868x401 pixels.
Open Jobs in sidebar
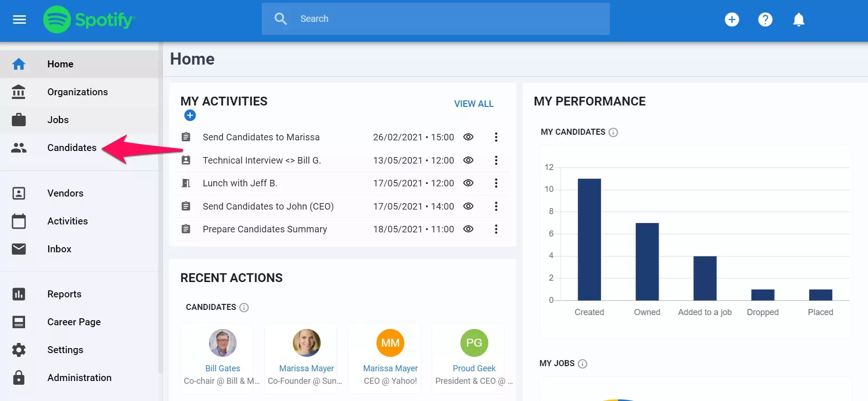[x=58, y=120]
